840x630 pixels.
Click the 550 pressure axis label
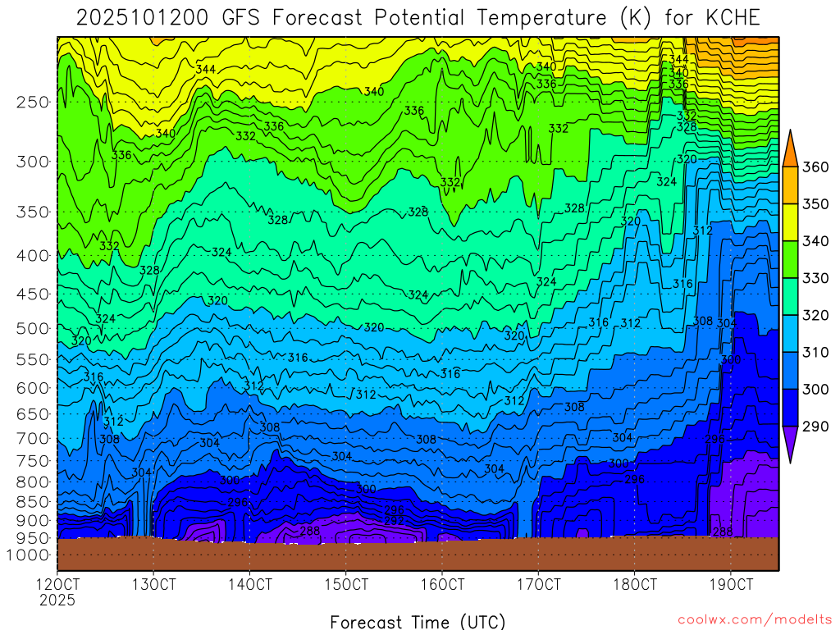(x=33, y=359)
